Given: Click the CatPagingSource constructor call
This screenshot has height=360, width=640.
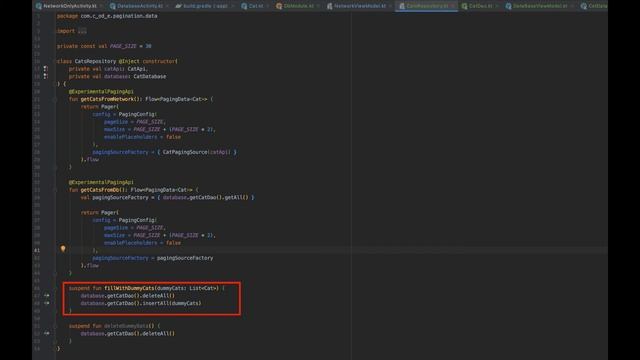Looking at the screenshot, I should (x=185, y=152).
